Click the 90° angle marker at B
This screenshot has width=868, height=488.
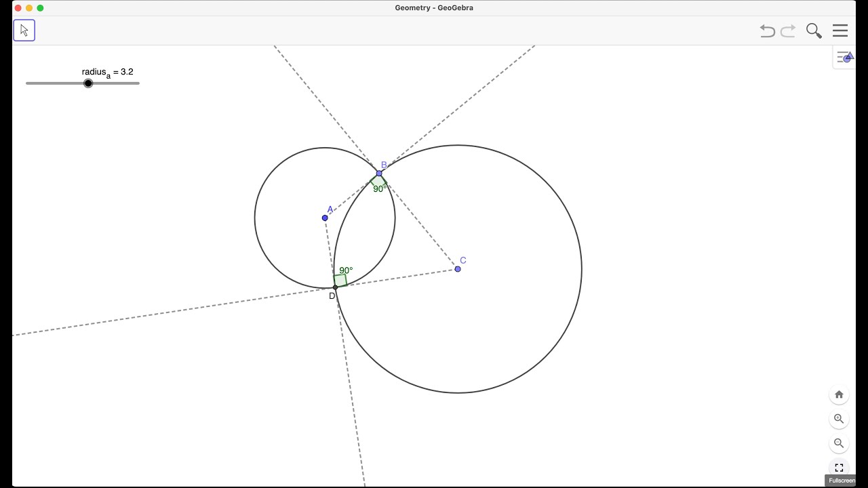pyautogui.click(x=379, y=182)
